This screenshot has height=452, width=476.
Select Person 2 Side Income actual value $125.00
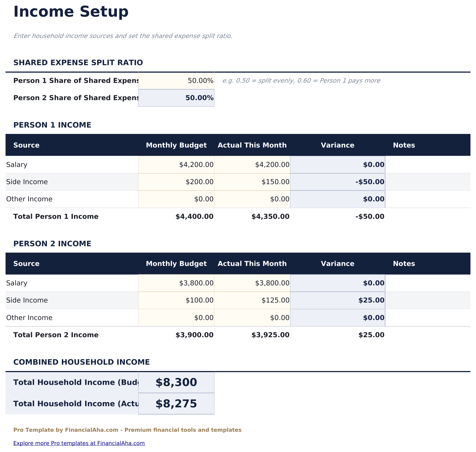click(x=252, y=300)
